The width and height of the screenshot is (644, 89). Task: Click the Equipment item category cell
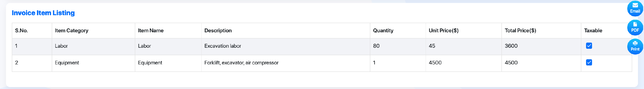94,63
